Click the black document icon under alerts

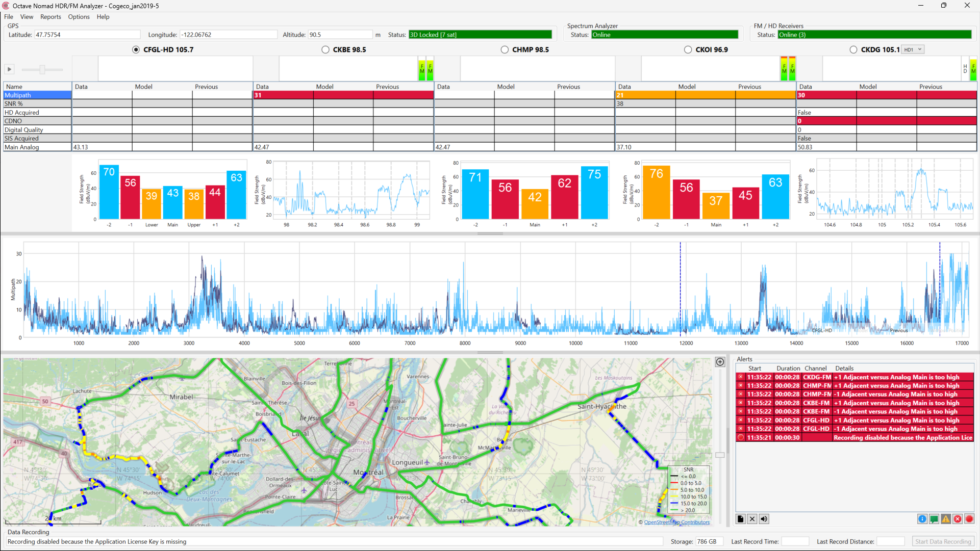point(741,519)
